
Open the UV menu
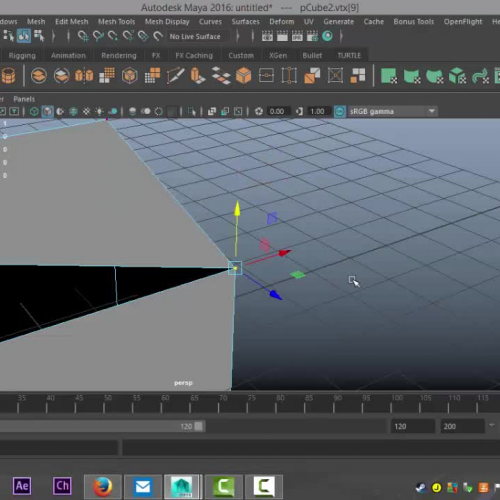click(308, 22)
